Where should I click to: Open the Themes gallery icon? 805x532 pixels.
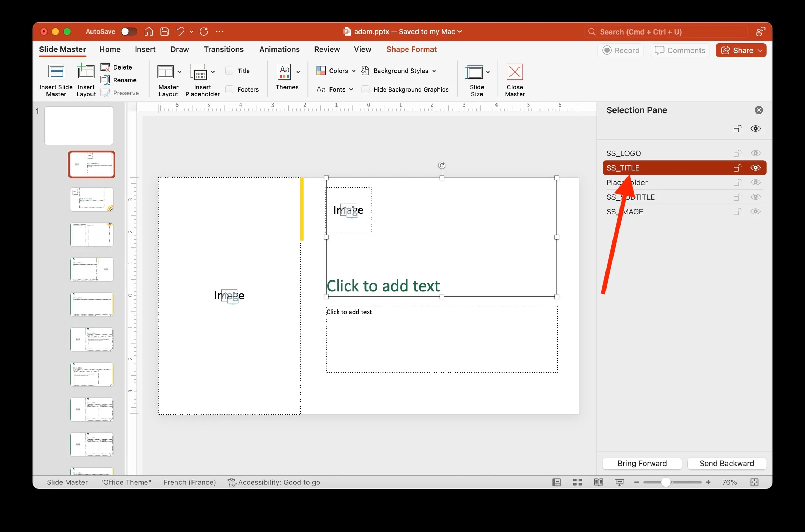[284, 72]
